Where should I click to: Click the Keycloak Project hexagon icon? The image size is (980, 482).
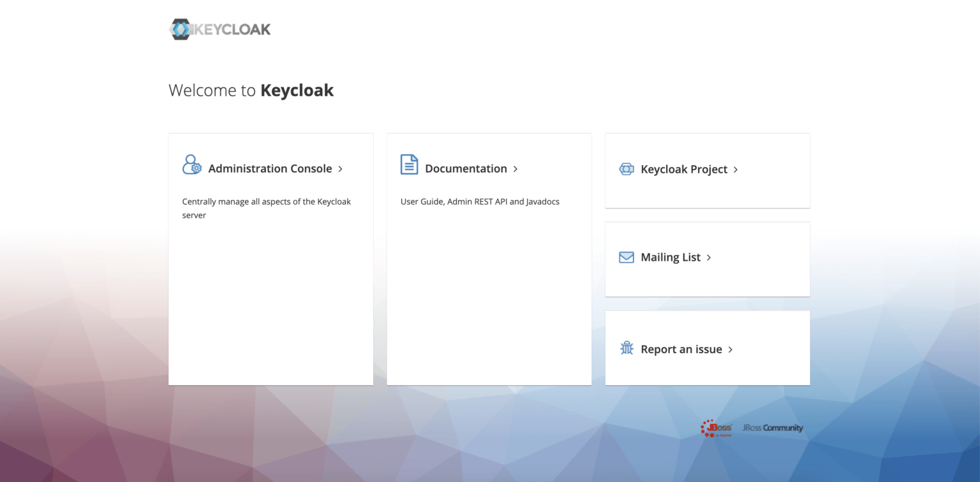(627, 169)
